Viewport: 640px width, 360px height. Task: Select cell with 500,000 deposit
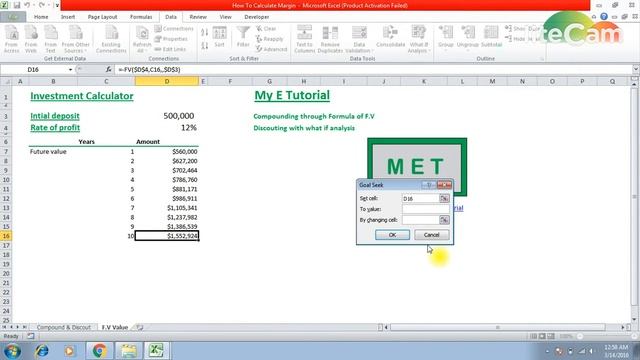pos(167,116)
